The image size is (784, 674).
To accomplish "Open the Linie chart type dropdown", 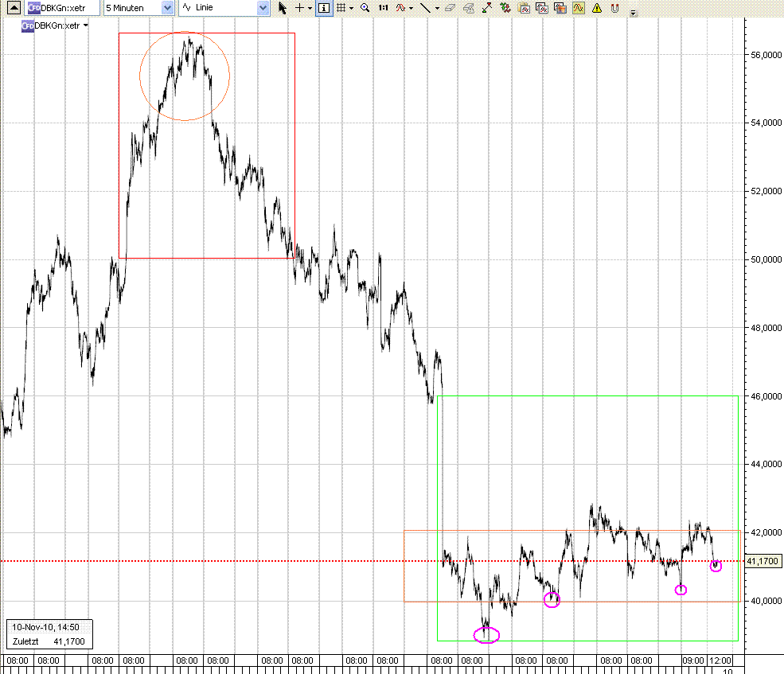I will coord(263,8).
